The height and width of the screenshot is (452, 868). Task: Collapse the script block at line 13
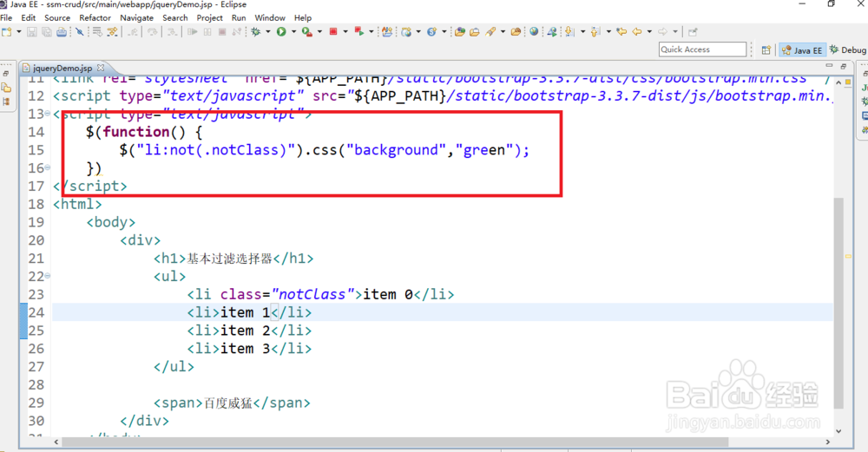[48, 114]
